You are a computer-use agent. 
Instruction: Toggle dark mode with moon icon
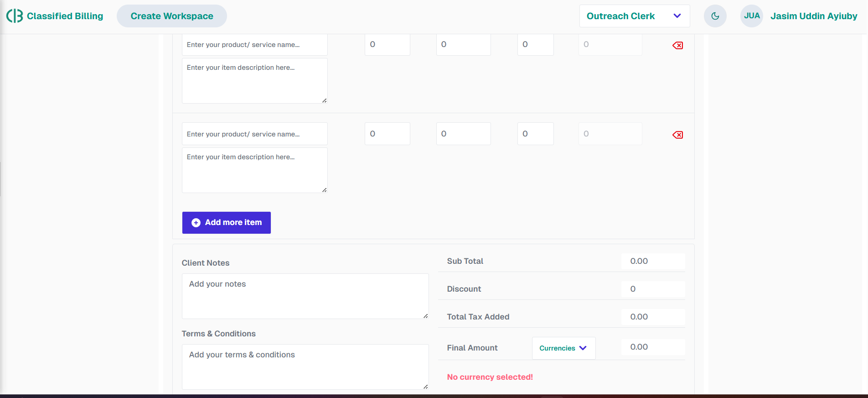(715, 16)
